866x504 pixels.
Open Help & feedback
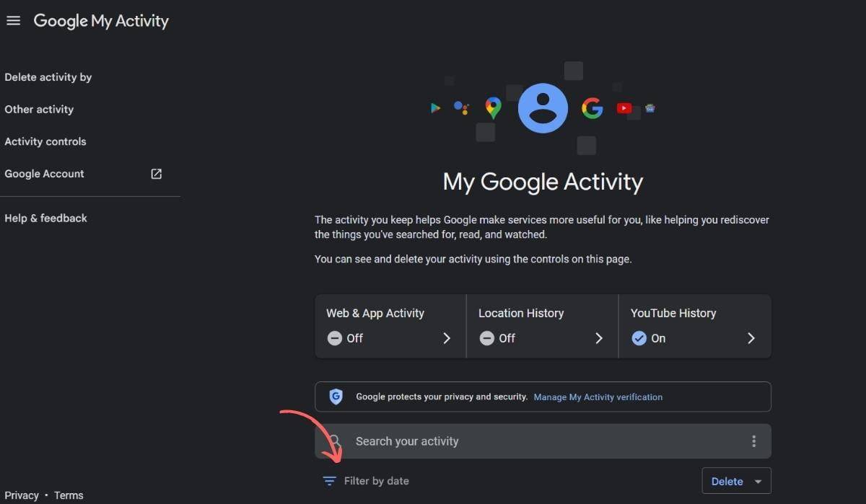[x=45, y=218]
